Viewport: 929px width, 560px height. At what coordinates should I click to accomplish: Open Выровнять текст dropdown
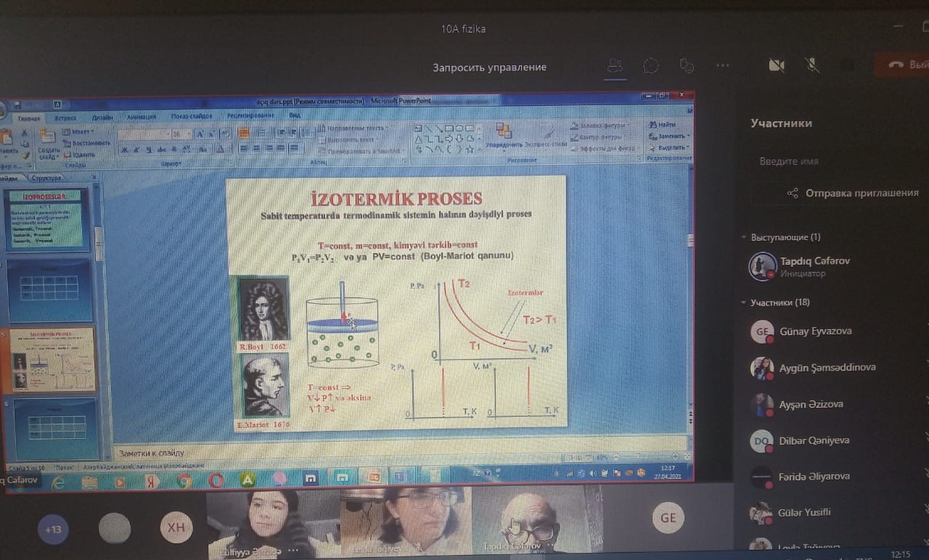348,139
